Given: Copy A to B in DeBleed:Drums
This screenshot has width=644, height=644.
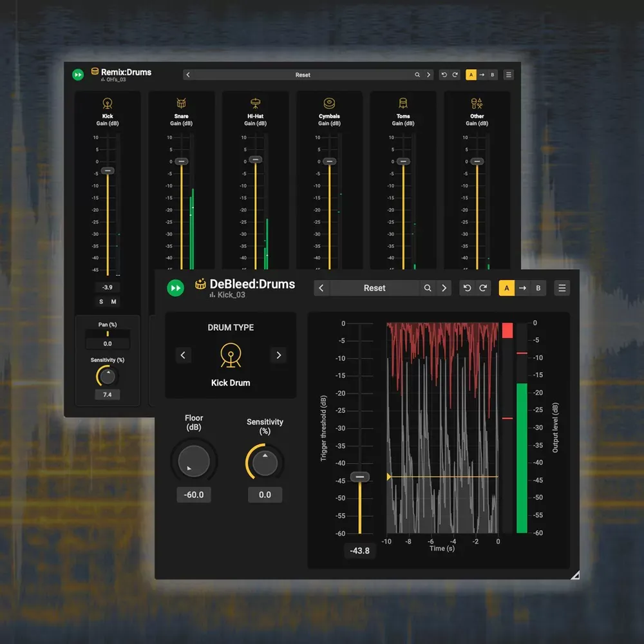Looking at the screenshot, I should 522,289.
